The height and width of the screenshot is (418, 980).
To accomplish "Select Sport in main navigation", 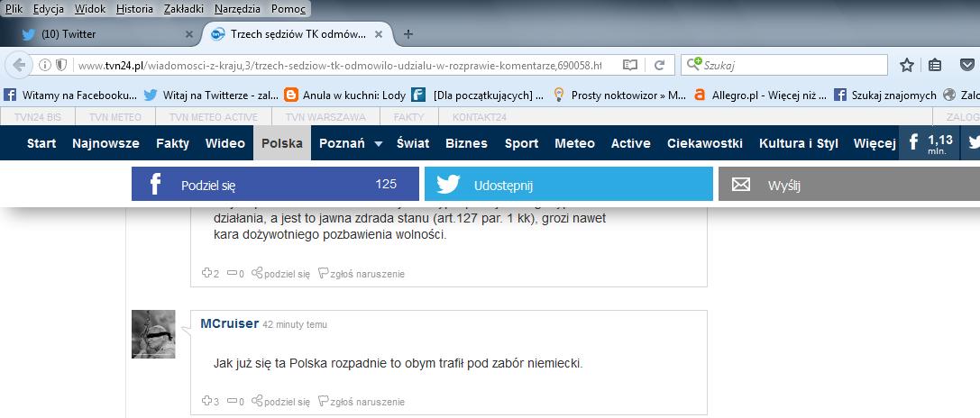I will click(x=521, y=143).
